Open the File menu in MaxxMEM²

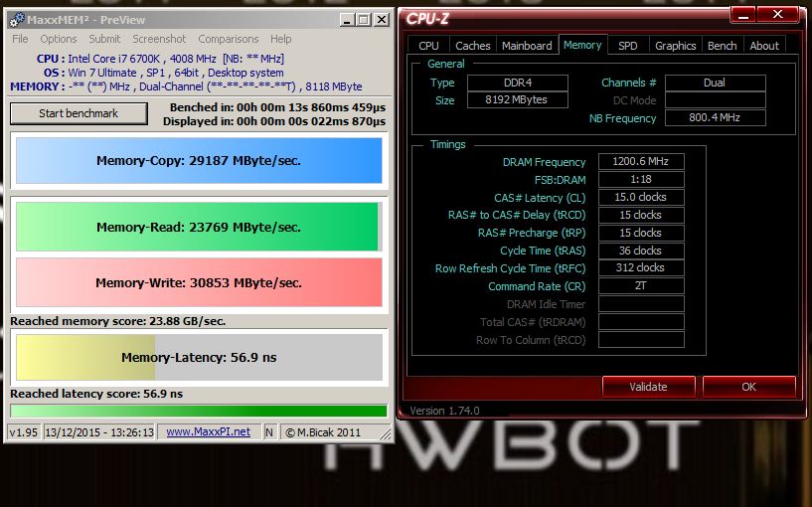click(20, 39)
